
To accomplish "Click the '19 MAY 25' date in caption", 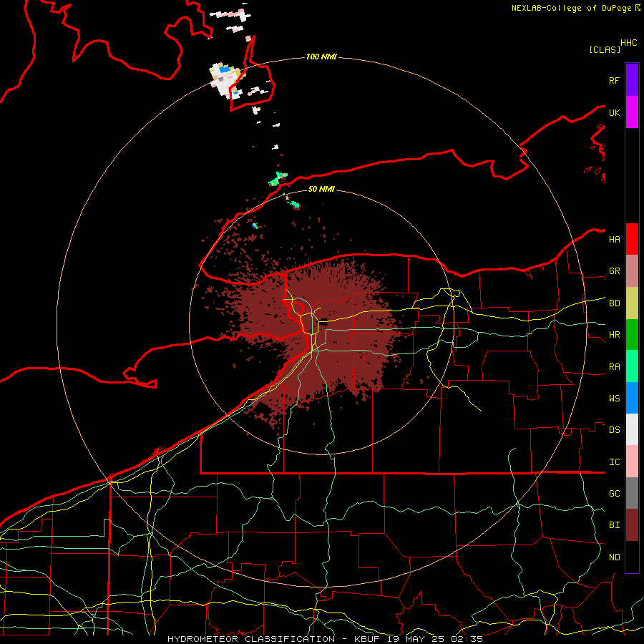I will [415, 639].
